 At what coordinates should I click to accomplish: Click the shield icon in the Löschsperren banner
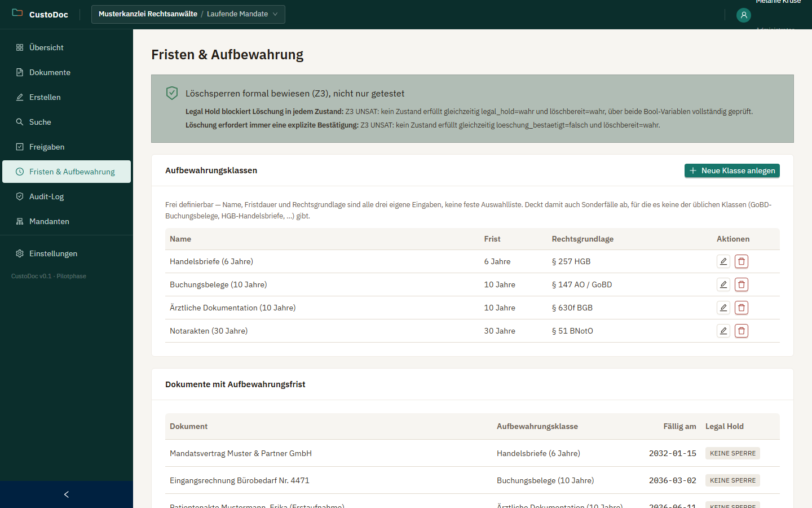pos(172,93)
